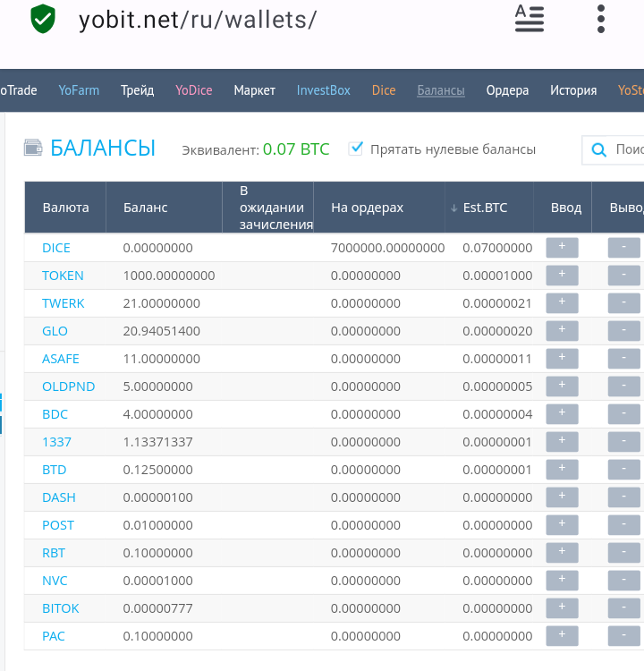Open the Ордера menu item
Viewport: 644px width, 671px height.
point(507,90)
